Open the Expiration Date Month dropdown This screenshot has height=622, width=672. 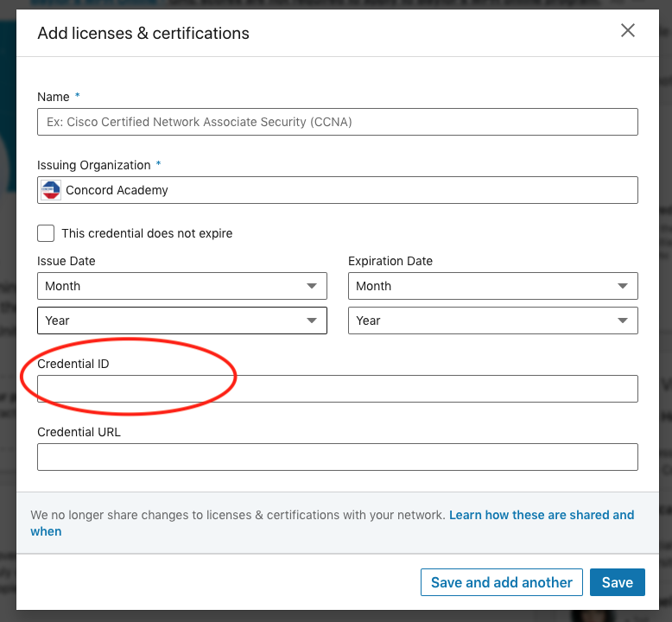pos(493,286)
